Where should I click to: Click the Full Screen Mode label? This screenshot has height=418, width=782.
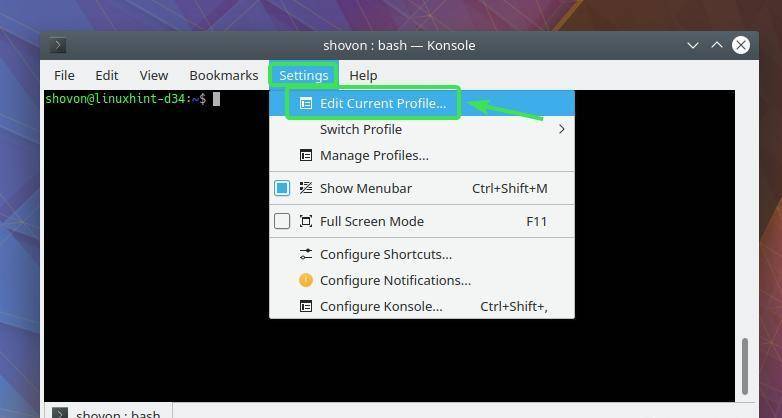(372, 221)
